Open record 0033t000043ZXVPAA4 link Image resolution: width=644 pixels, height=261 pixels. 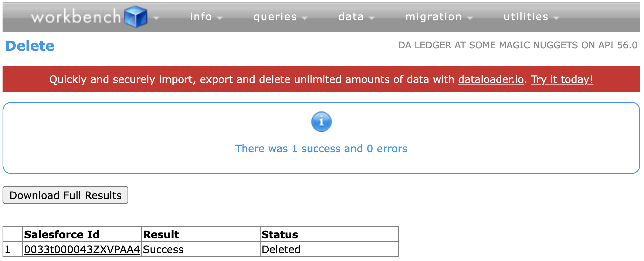pos(82,250)
